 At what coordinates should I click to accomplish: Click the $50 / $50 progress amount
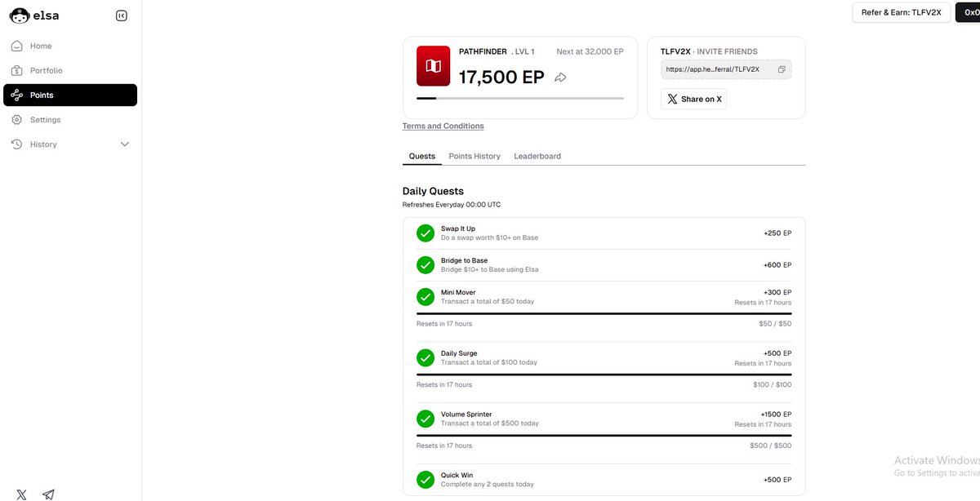pyautogui.click(x=775, y=324)
